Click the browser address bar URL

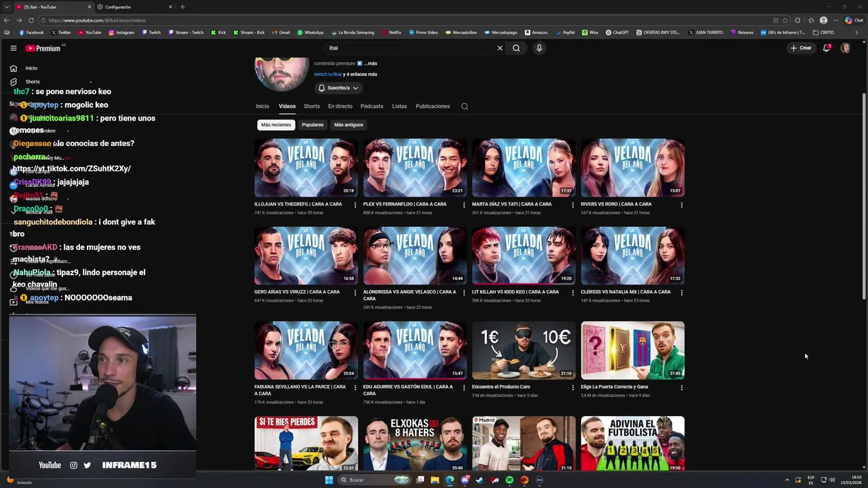[97, 20]
